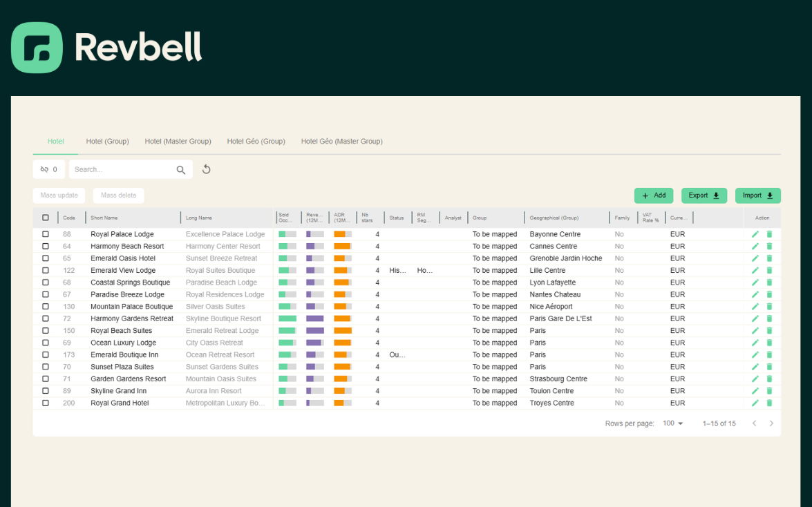Delete the Royal Grand Hotel row

[x=769, y=403]
